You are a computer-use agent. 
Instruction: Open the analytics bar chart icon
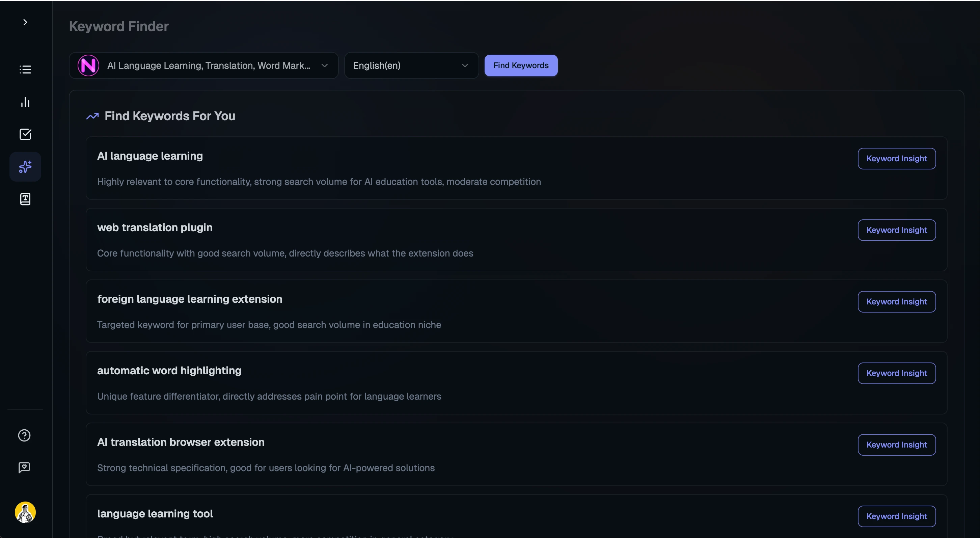coord(25,102)
